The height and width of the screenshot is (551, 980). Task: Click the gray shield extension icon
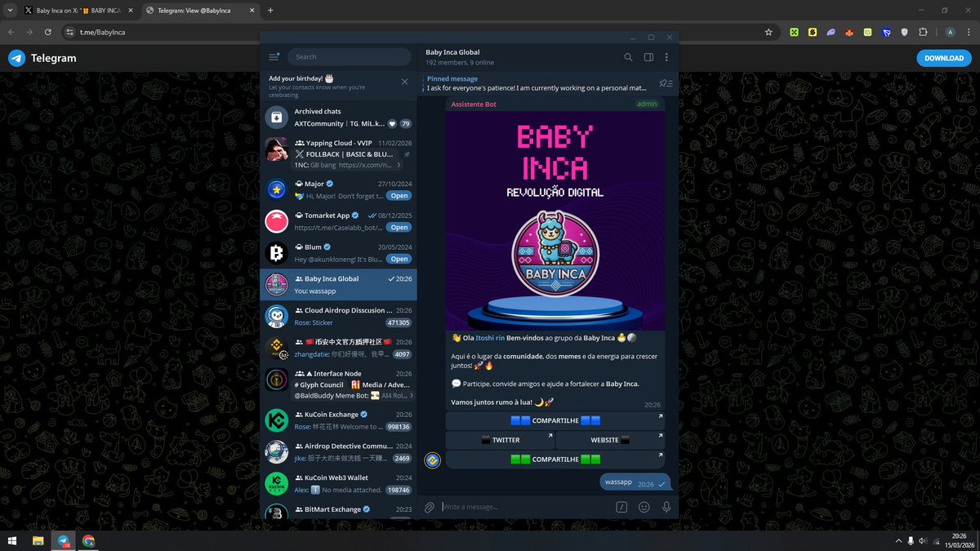click(x=904, y=32)
